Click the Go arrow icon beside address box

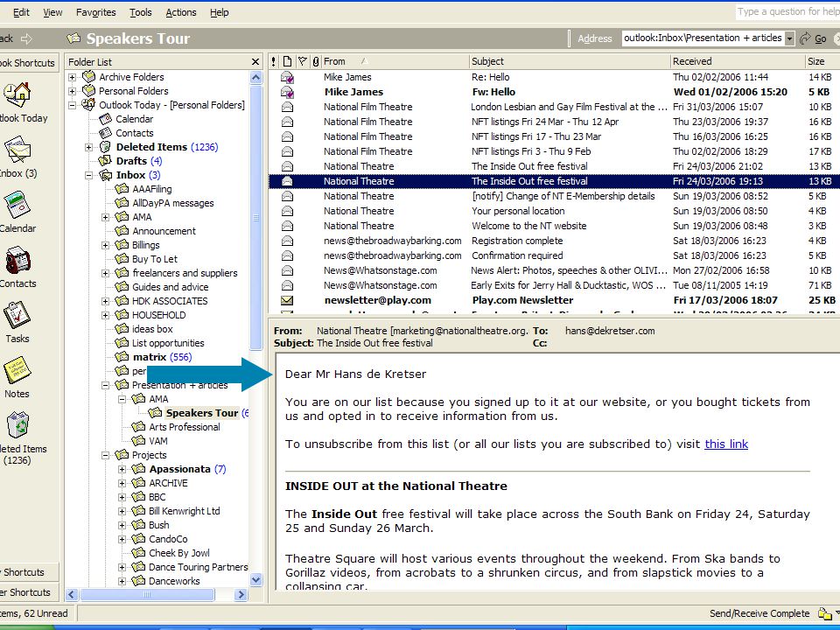tap(804, 38)
